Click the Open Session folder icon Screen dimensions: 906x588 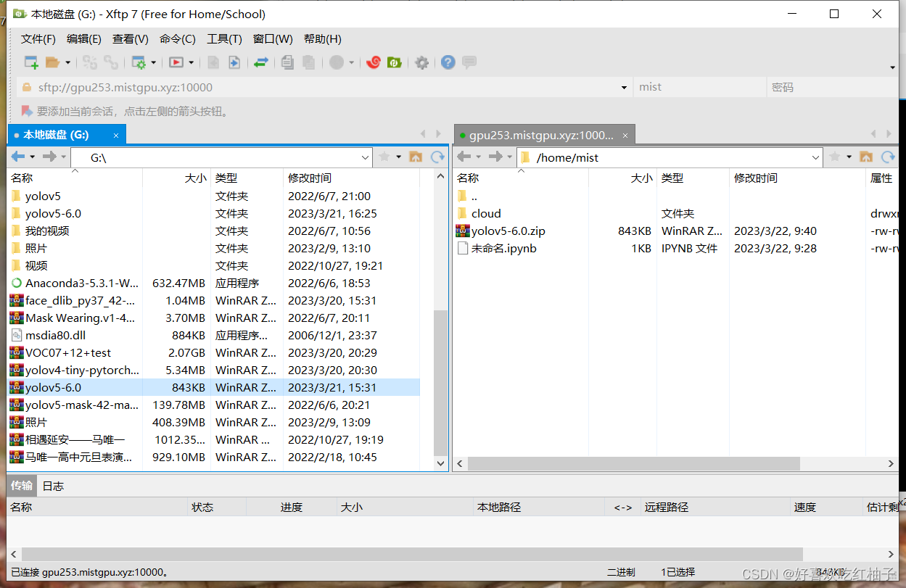[52, 62]
